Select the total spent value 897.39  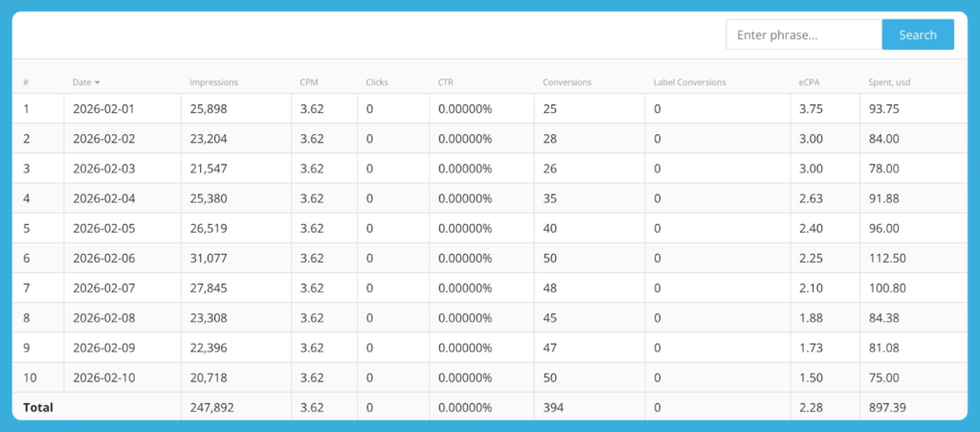coord(887,407)
